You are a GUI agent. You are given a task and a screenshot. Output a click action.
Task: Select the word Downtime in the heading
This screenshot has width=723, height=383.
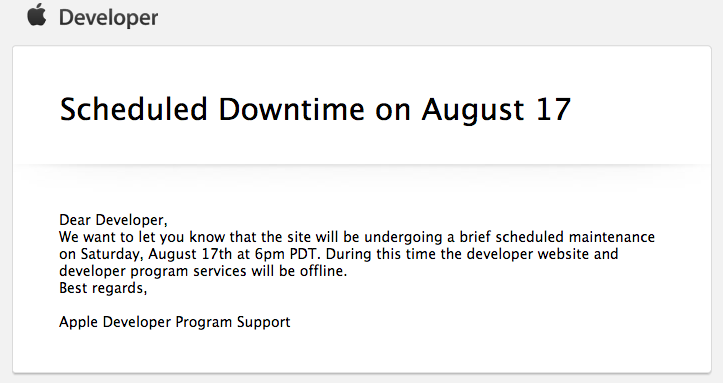point(291,109)
